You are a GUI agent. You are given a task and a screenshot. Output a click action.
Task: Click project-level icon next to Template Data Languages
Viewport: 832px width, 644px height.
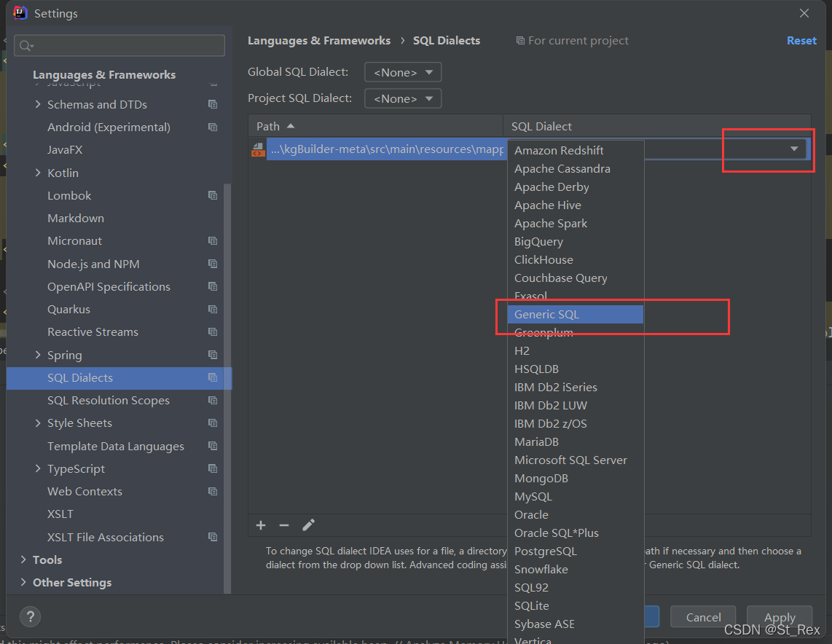pyautogui.click(x=213, y=446)
